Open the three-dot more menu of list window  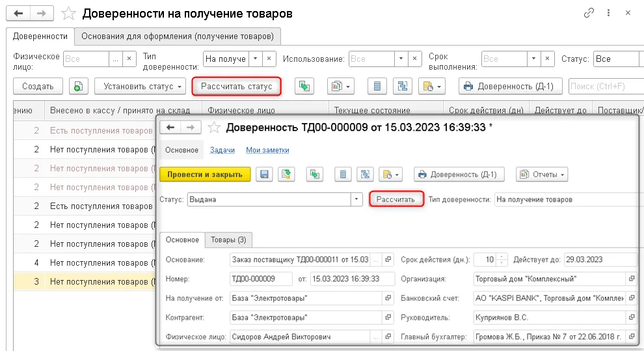click(x=608, y=13)
